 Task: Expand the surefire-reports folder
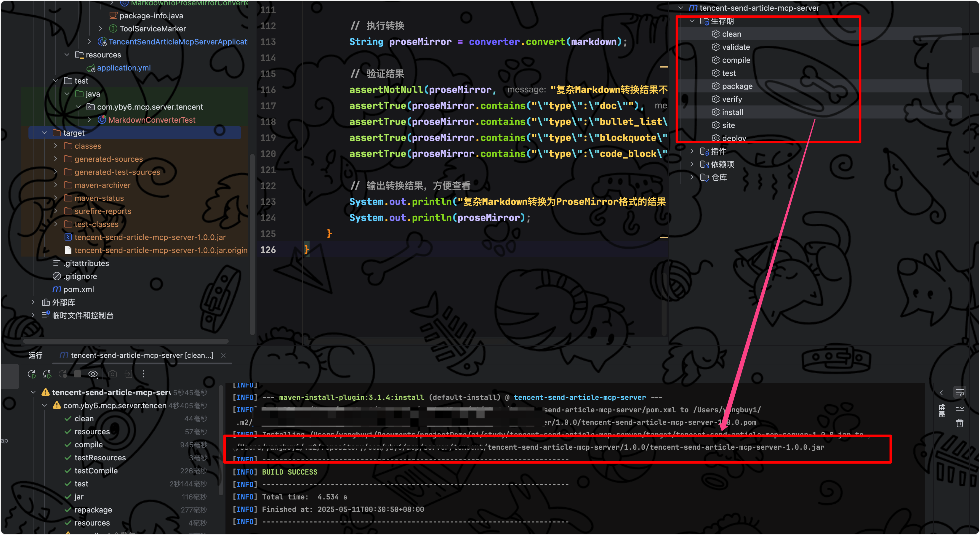pyautogui.click(x=56, y=211)
